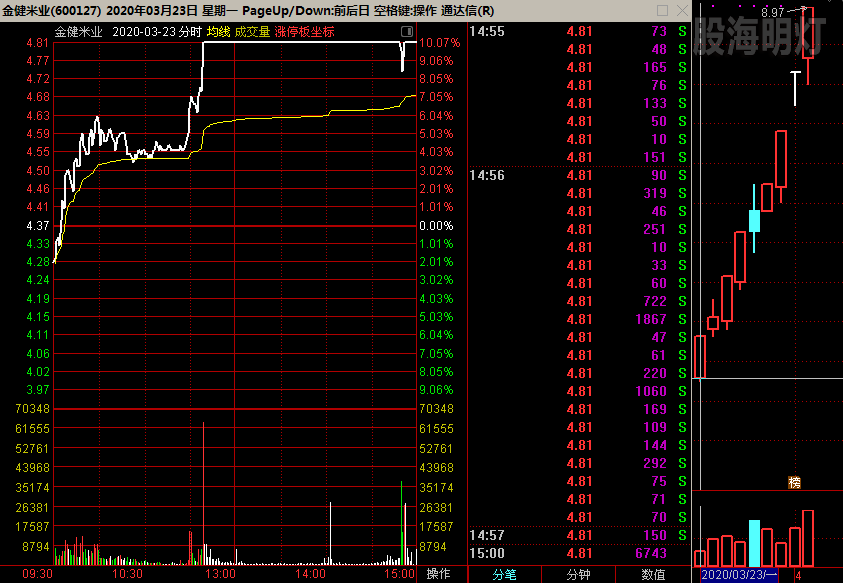843x583 pixels.
Task: Click the 4.37 previous close price label
Action: coord(38,225)
